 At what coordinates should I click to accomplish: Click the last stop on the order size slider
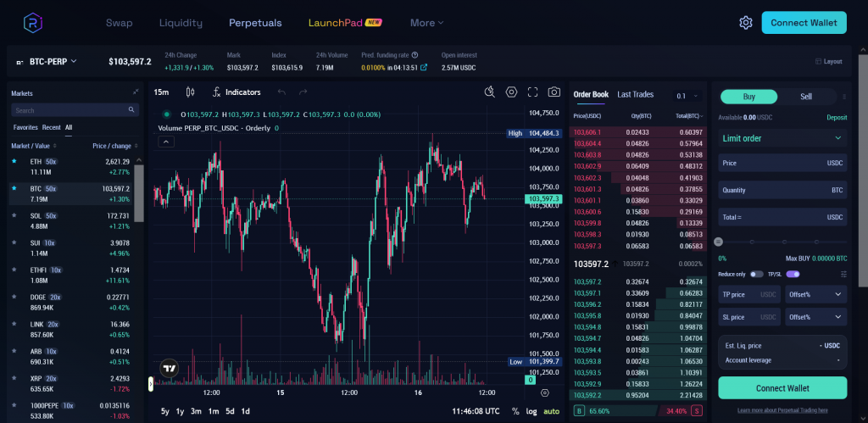point(816,242)
